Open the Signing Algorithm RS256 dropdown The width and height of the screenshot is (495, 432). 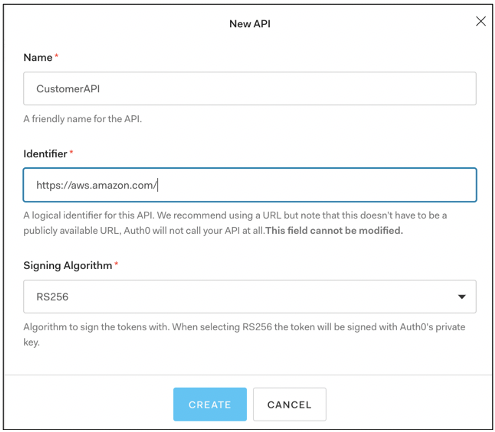click(250, 296)
